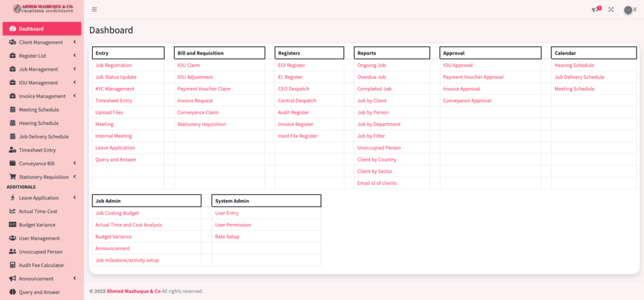The width and height of the screenshot is (644, 300).
Task: Click the hamburger menu icon in header
Action: pyautogui.click(x=95, y=9)
